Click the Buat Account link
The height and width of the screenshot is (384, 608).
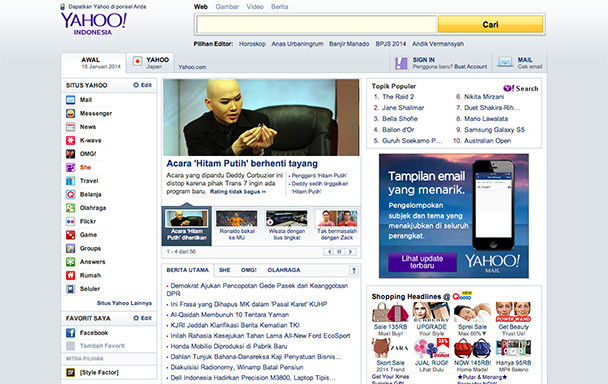pyautogui.click(x=471, y=67)
